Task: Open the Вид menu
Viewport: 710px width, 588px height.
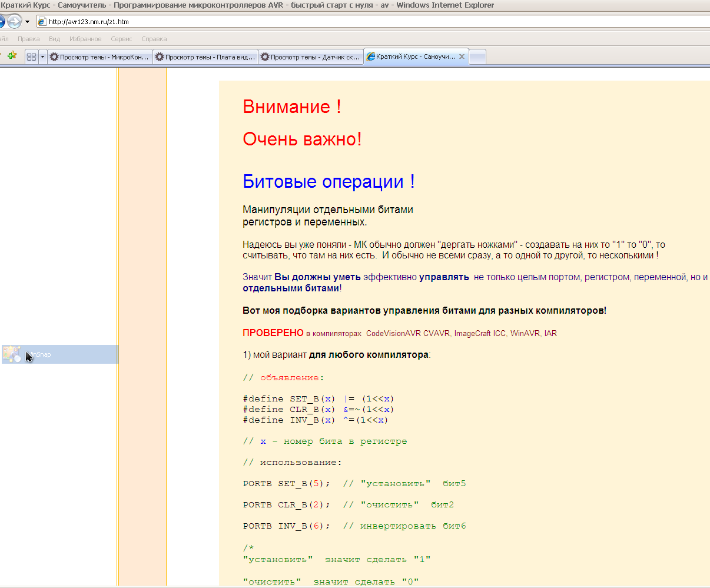Action: [54, 39]
